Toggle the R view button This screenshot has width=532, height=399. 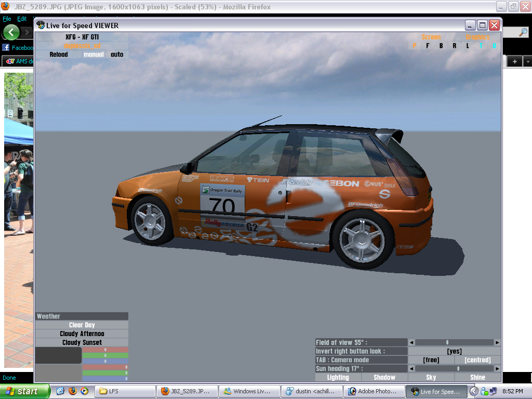454,46
